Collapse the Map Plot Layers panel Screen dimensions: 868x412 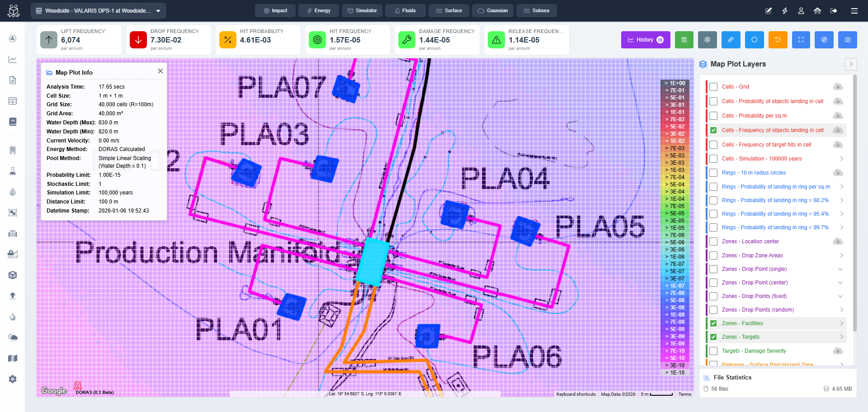click(x=850, y=64)
